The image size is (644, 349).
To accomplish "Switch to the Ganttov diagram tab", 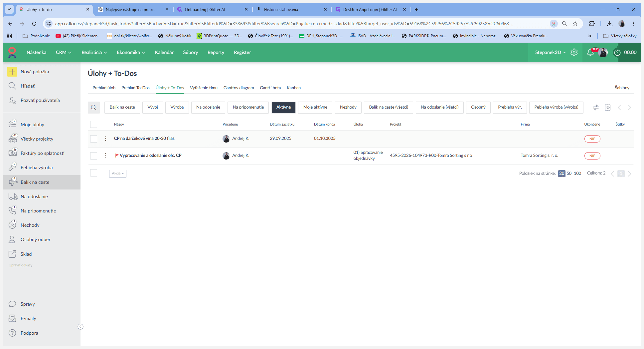I will [239, 88].
